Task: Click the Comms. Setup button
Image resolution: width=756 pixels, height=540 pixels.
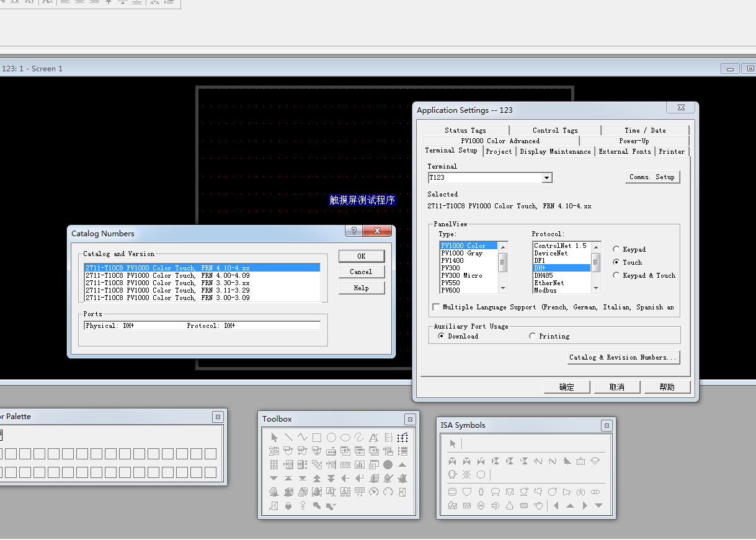Action: point(652,177)
